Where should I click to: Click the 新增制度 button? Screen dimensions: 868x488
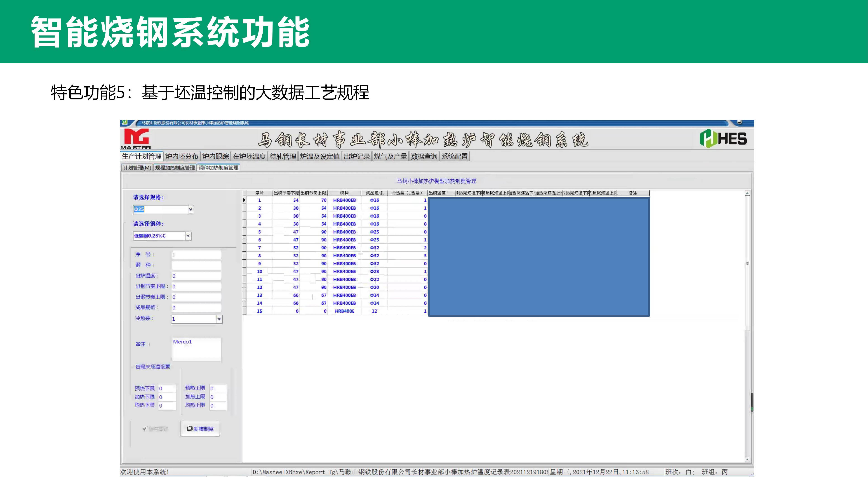click(x=200, y=429)
